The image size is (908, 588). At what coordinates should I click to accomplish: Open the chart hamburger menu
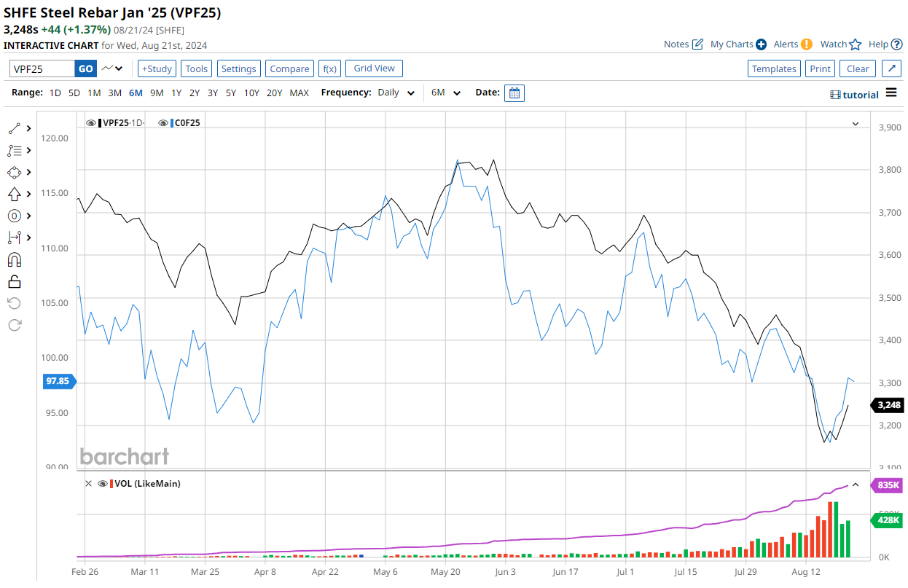[891, 93]
